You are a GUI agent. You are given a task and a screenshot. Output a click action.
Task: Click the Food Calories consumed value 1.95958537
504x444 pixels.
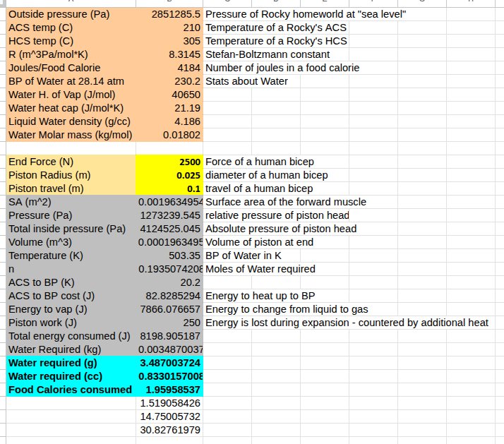[x=169, y=390]
